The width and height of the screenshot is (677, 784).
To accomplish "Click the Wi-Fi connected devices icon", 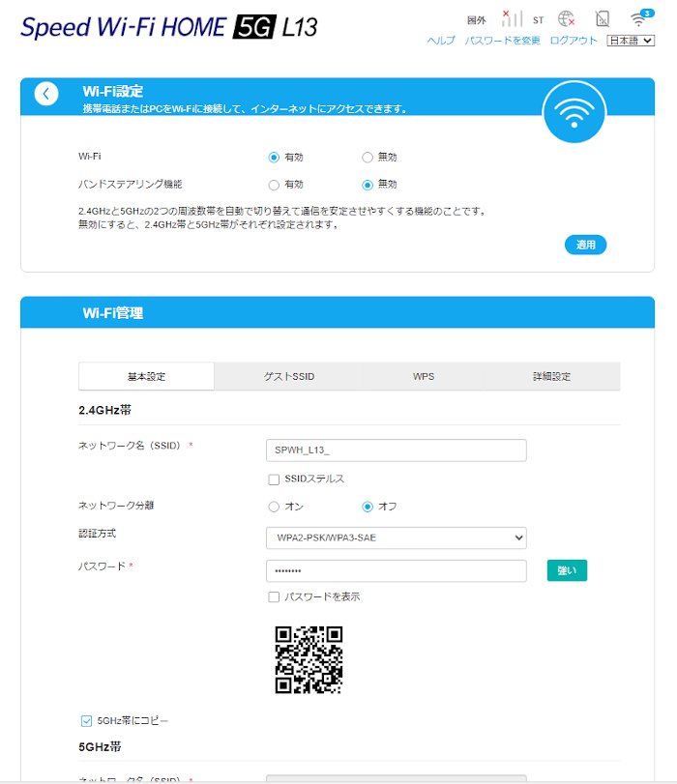I will pos(638,17).
